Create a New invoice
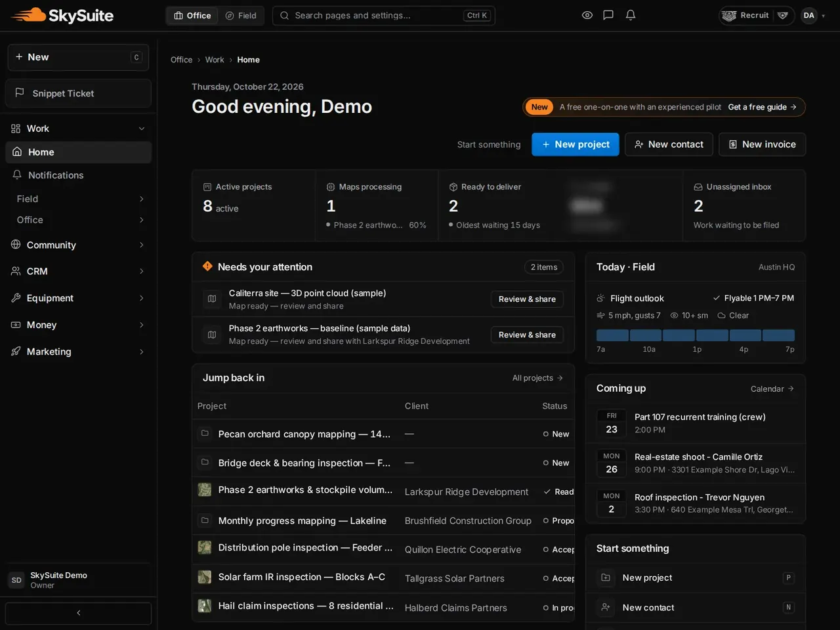Screen dimensions: 840x630 (762, 144)
